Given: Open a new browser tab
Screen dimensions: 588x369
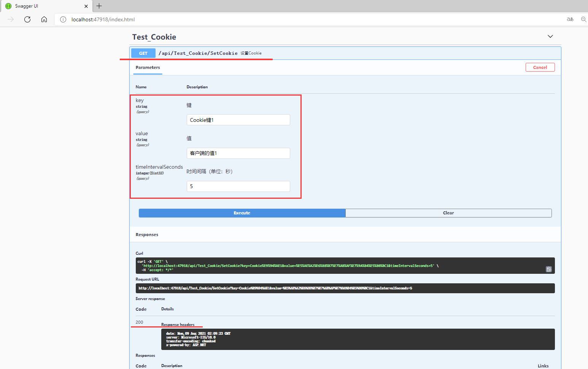Looking at the screenshot, I should tap(99, 6).
